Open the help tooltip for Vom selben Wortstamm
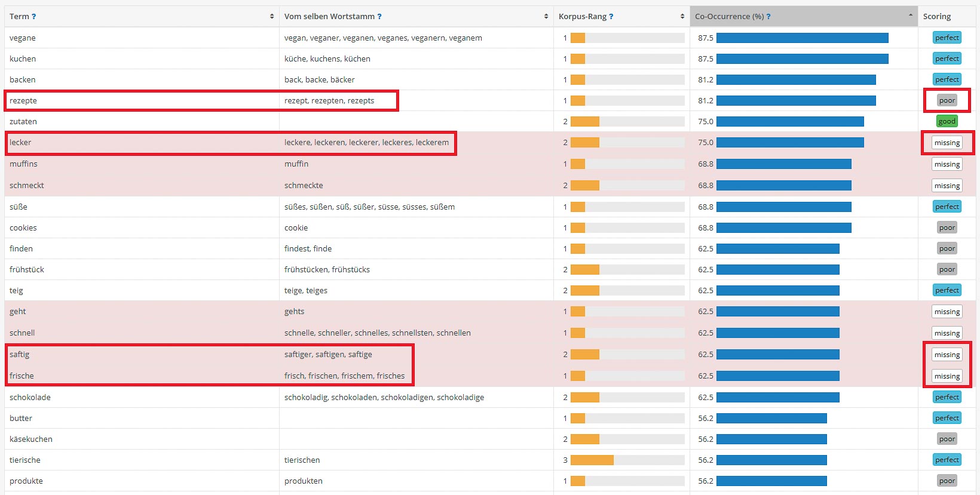Image resolution: width=980 pixels, height=495 pixels. pos(379,17)
